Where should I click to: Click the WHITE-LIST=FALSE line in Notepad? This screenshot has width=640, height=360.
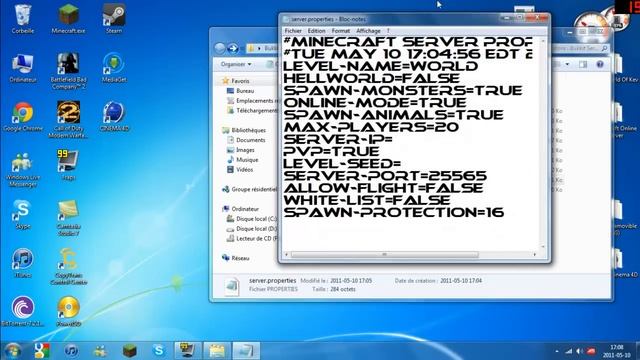pos(367,200)
